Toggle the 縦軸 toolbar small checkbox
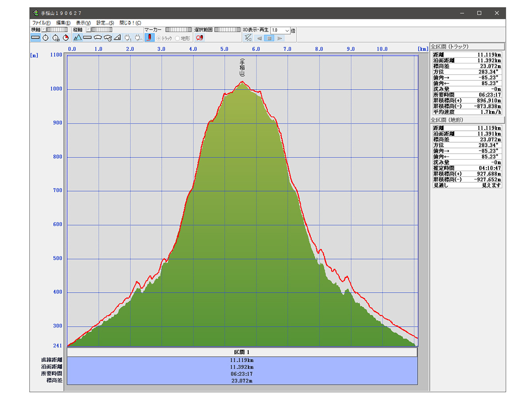 tap(88, 30)
